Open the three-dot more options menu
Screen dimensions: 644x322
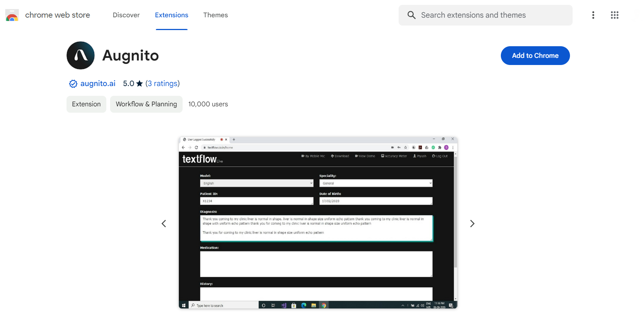pos(593,15)
